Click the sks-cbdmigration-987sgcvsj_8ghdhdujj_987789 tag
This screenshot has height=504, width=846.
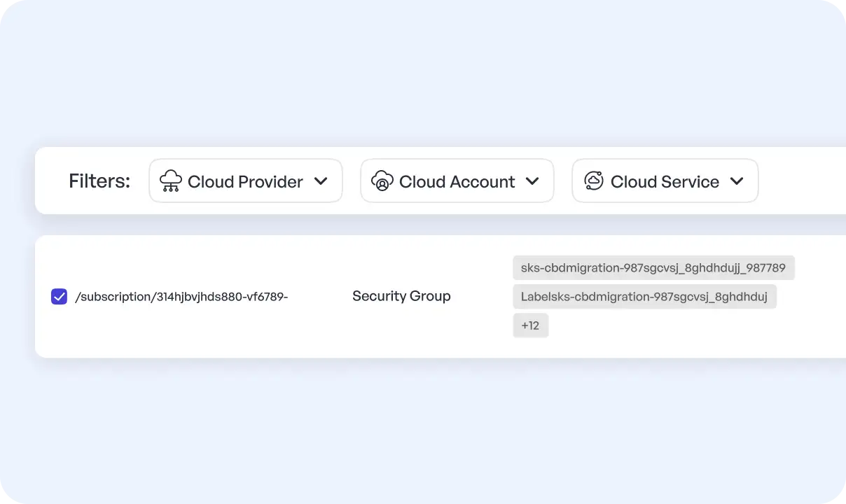click(x=653, y=267)
